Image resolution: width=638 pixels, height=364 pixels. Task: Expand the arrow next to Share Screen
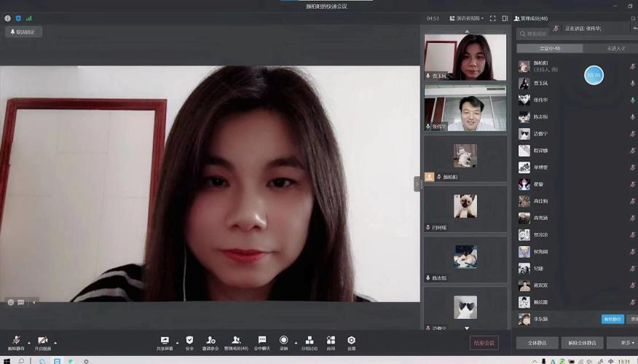177,342
